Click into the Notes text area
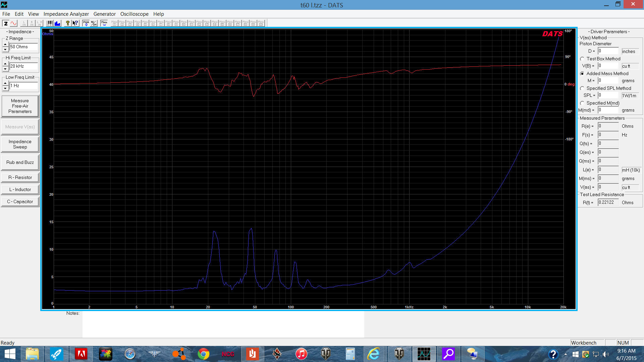 pyautogui.click(x=223, y=324)
